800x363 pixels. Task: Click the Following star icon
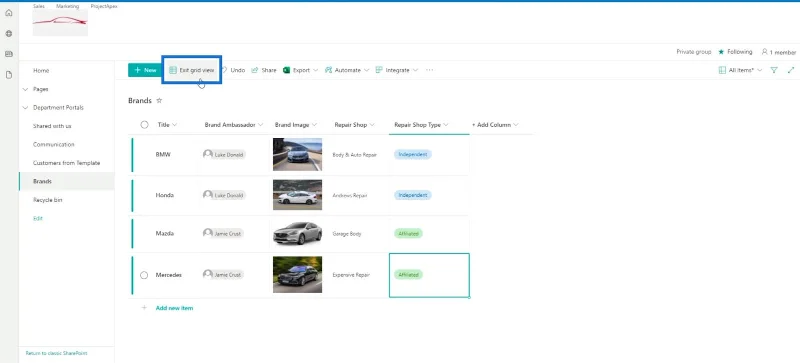(x=721, y=52)
